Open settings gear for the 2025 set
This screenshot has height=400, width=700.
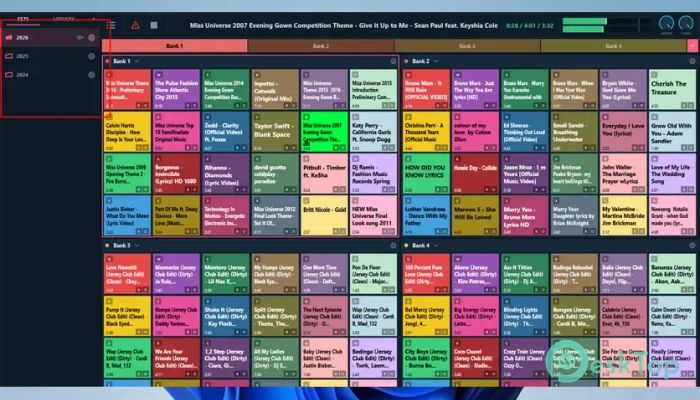point(92,56)
